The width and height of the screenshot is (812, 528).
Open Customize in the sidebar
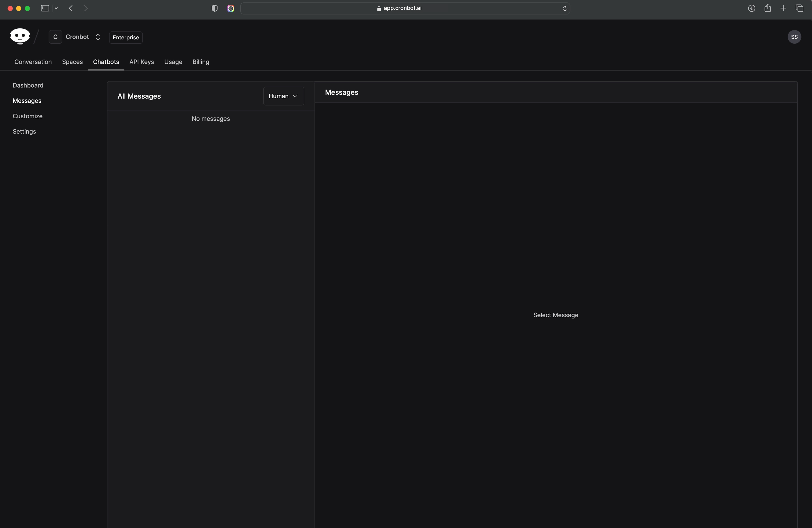pos(28,116)
